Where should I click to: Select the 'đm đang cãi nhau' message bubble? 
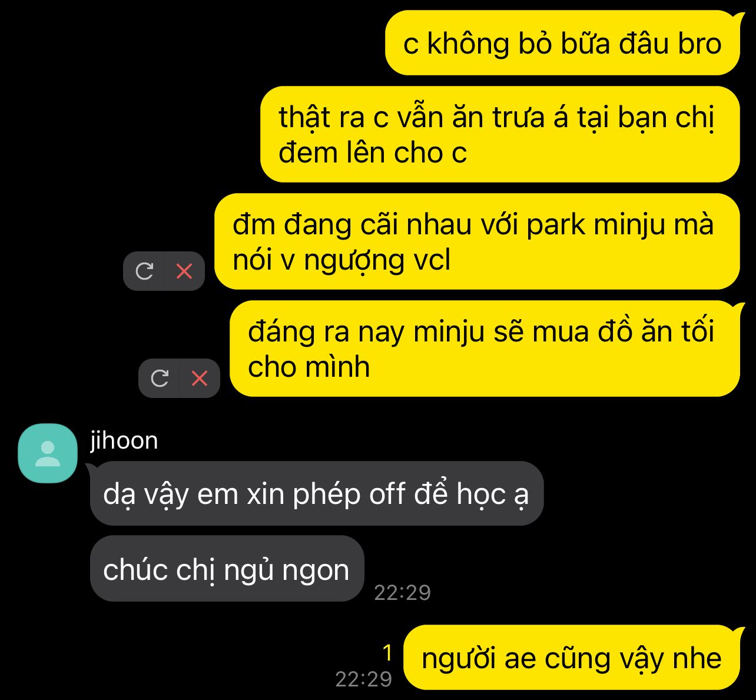pyautogui.click(x=477, y=241)
